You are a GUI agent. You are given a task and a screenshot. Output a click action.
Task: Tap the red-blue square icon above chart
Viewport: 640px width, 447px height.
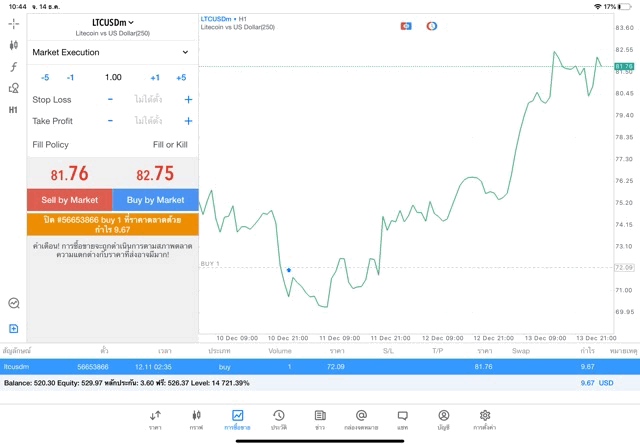[406, 26]
